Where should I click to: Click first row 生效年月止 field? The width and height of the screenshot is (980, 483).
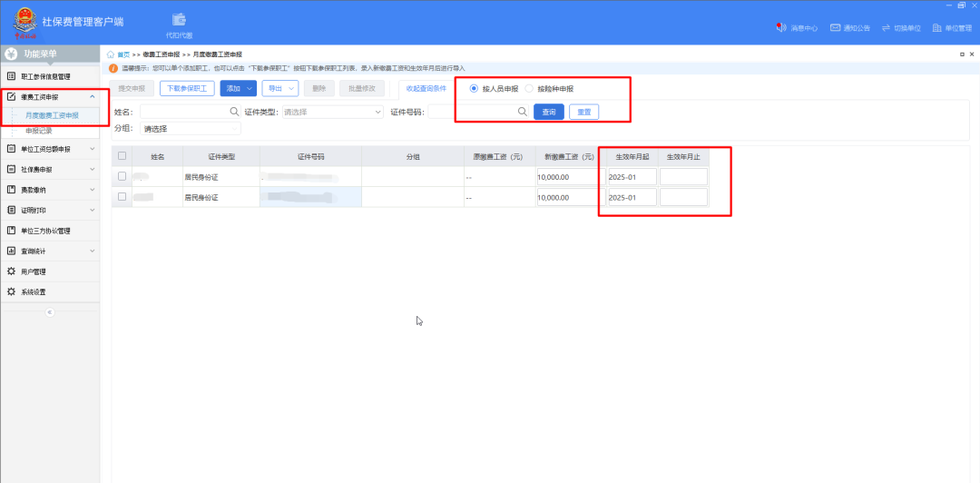[683, 176]
